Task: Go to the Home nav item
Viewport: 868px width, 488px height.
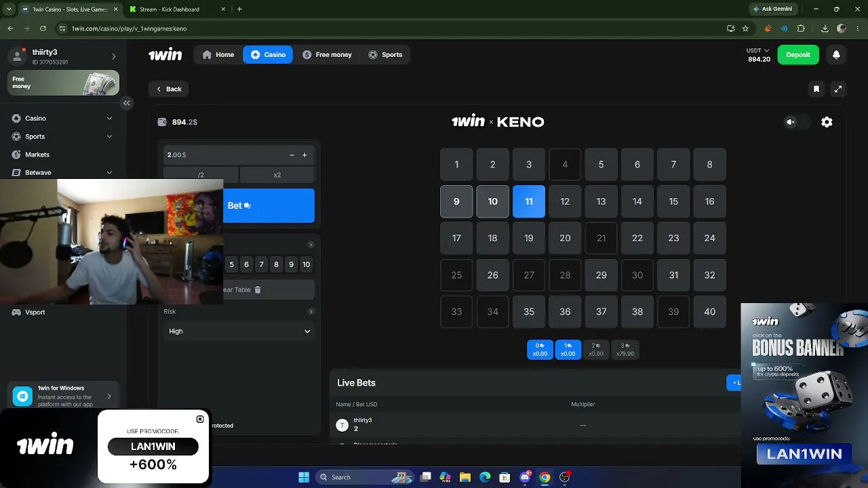Action: coord(218,55)
